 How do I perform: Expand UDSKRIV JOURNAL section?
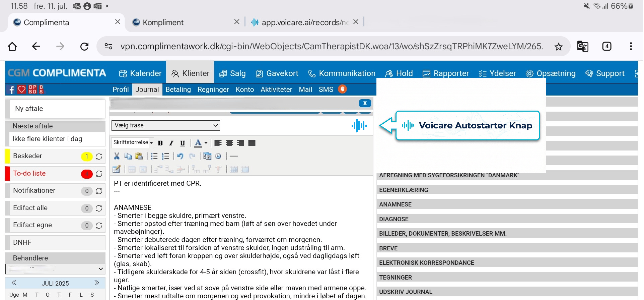pos(507,292)
